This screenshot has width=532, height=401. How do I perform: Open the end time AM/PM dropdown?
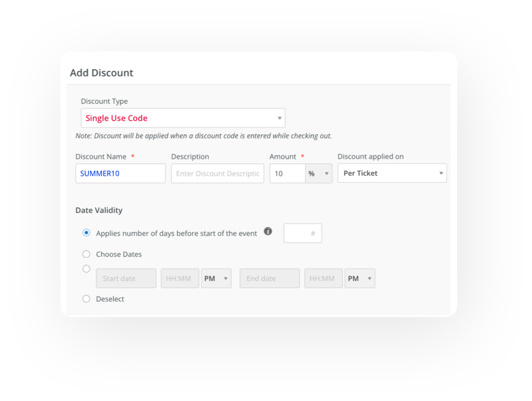pos(360,279)
